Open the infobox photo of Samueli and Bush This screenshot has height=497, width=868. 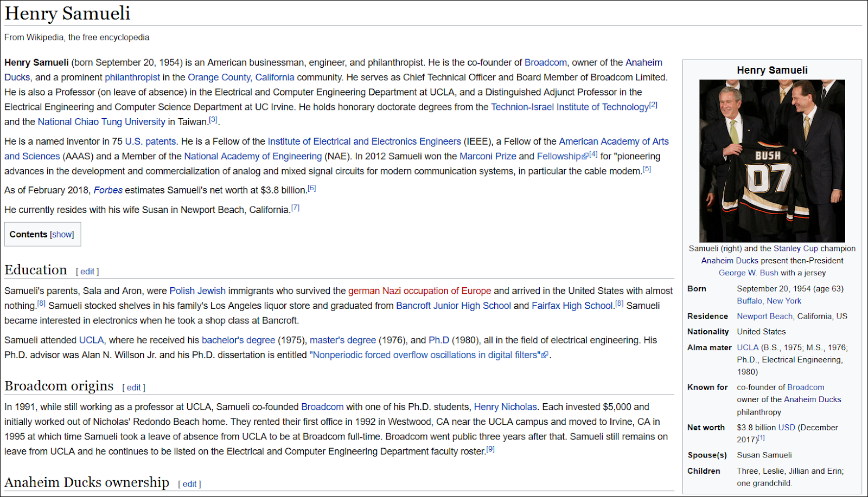(772, 161)
